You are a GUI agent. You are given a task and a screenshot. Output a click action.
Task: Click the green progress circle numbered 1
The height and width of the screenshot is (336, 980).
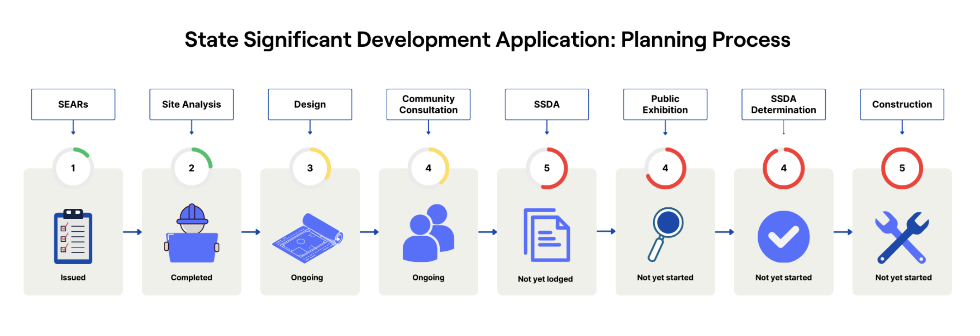73,168
